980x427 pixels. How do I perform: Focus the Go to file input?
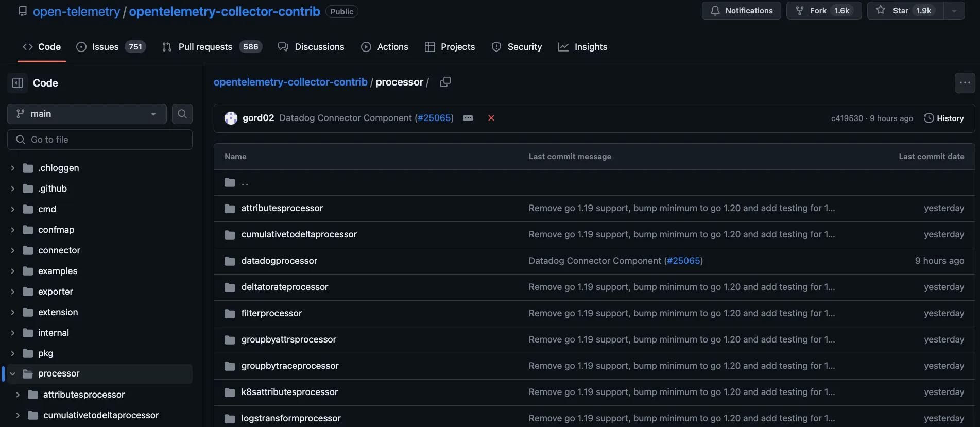(100, 140)
